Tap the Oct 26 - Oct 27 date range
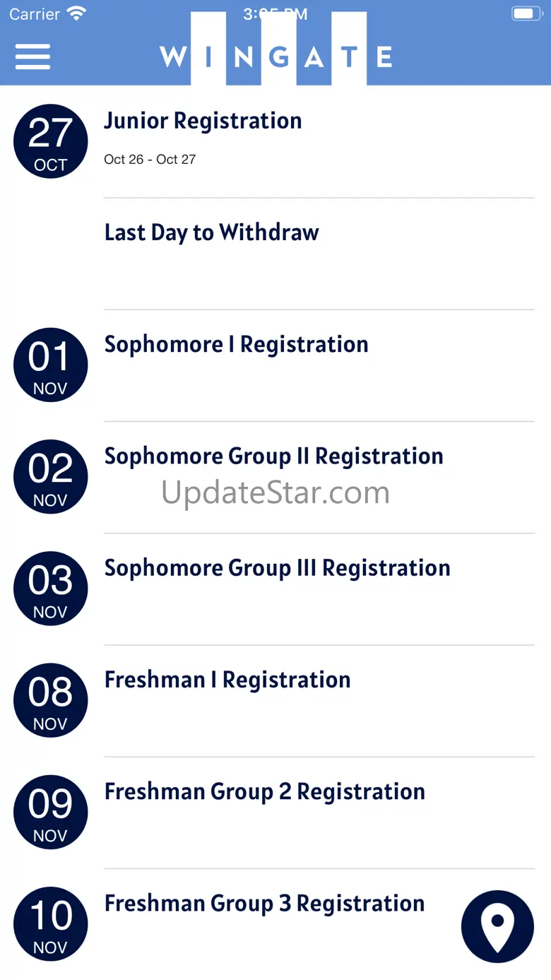551x980 pixels. (150, 160)
